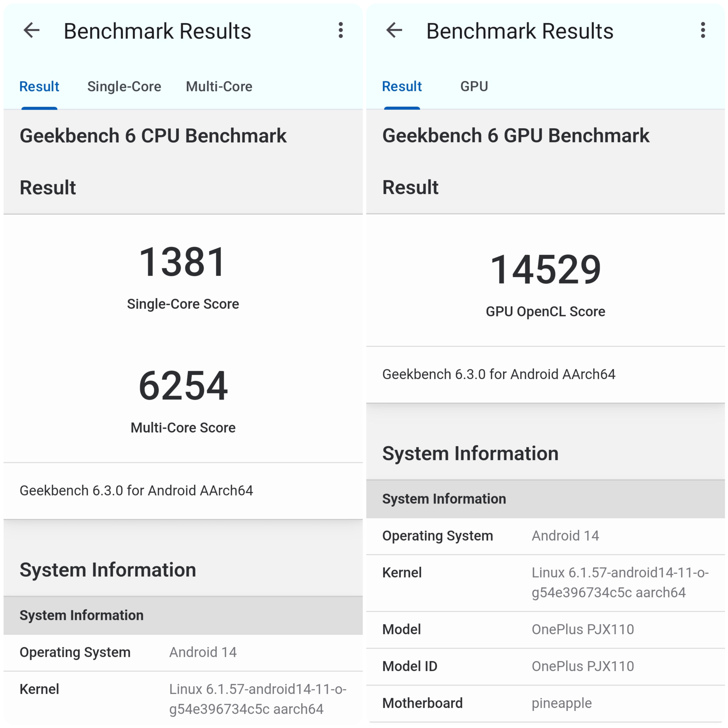Tap the Geekbench 6 CPU Benchmark heading
The height and width of the screenshot is (728, 728).
[153, 136]
